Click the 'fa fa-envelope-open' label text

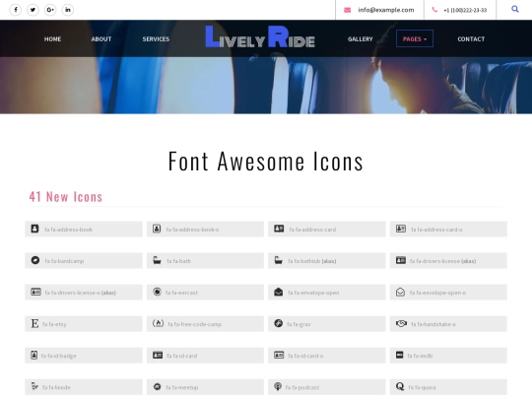(313, 293)
